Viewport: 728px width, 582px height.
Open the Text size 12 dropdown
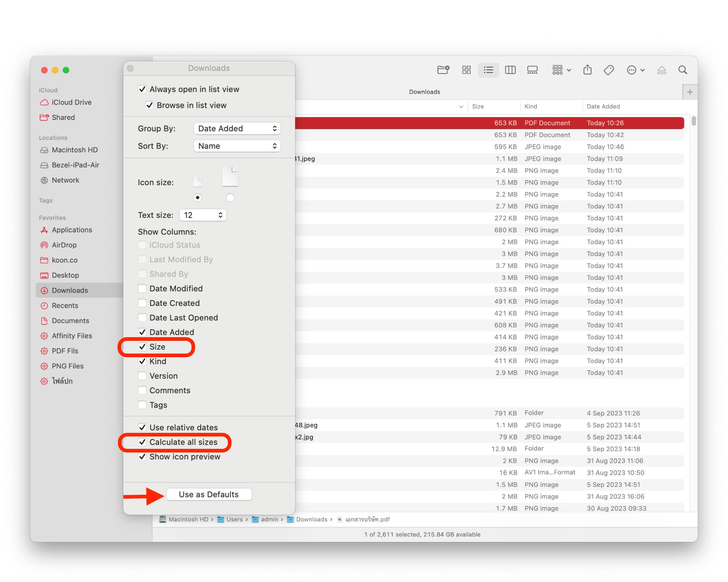[x=203, y=215]
